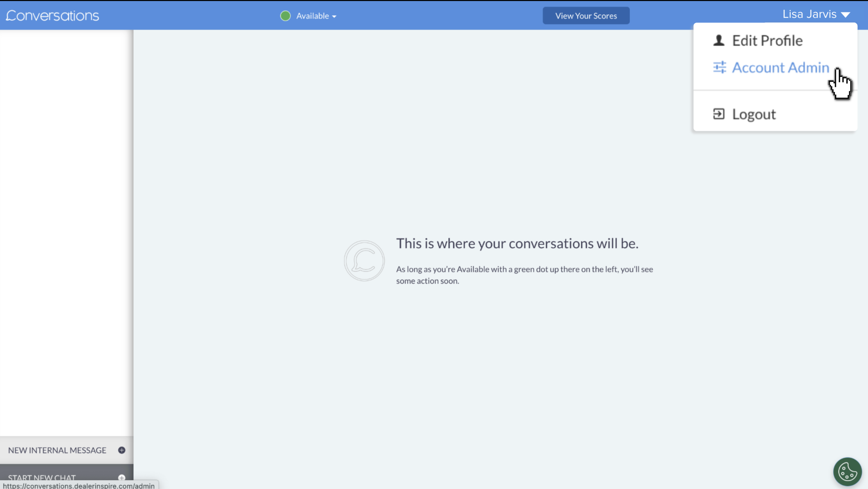Choose Logout from the user menu
This screenshot has width=868, height=489.
(754, 114)
